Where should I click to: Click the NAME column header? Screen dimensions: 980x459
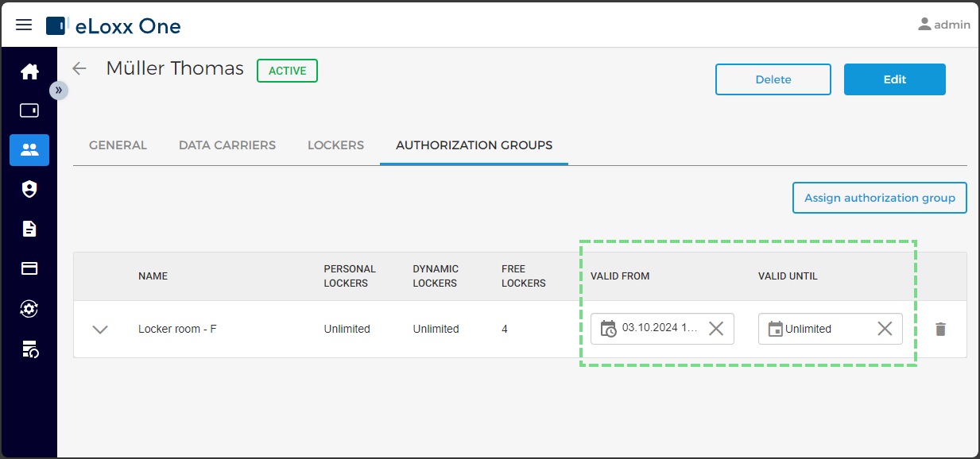point(153,276)
